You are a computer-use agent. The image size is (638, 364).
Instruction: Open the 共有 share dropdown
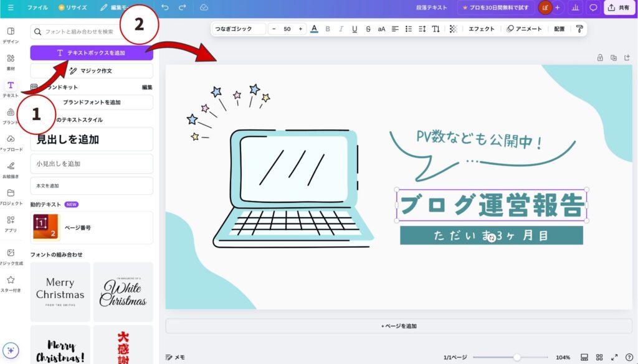(x=619, y=7)
